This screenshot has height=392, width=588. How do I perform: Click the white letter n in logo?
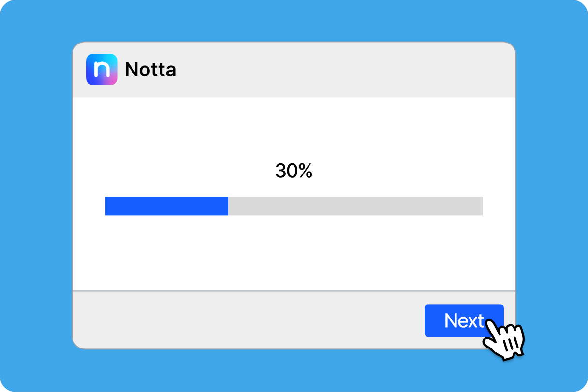102,69
